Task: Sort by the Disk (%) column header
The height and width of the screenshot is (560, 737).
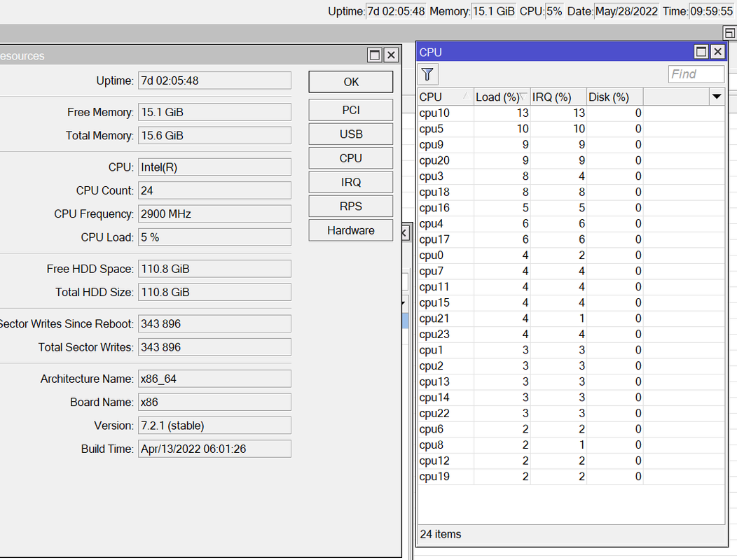Action: (614, 97)
